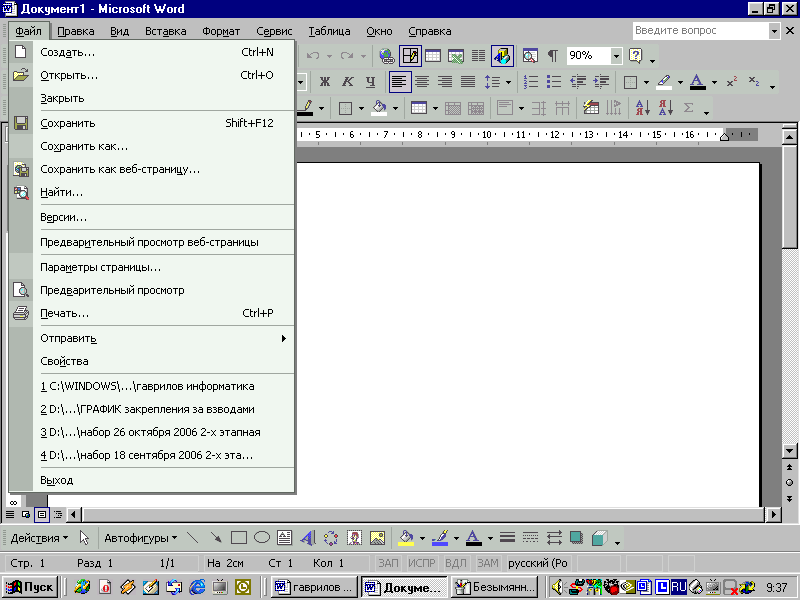This screenshot has height=600, width=800.
Task: Open the Формат menu
Action: tap(221, 31)
